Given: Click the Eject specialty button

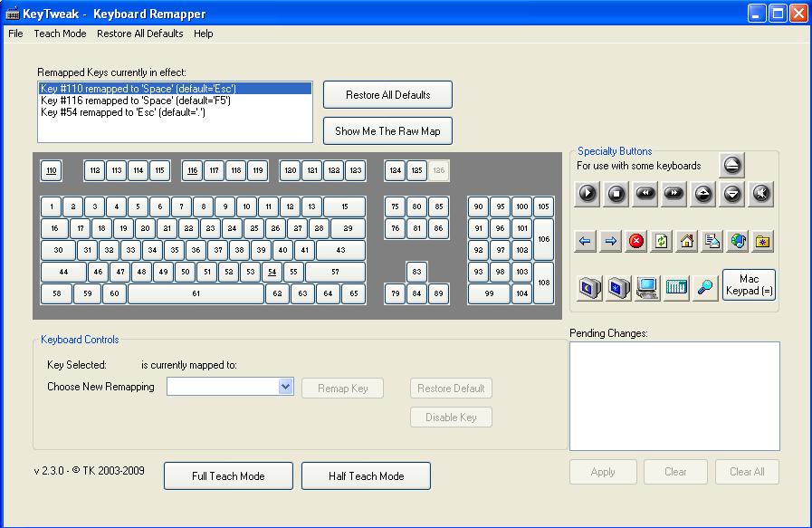Looking at the screenshot, I should (732, 165).
